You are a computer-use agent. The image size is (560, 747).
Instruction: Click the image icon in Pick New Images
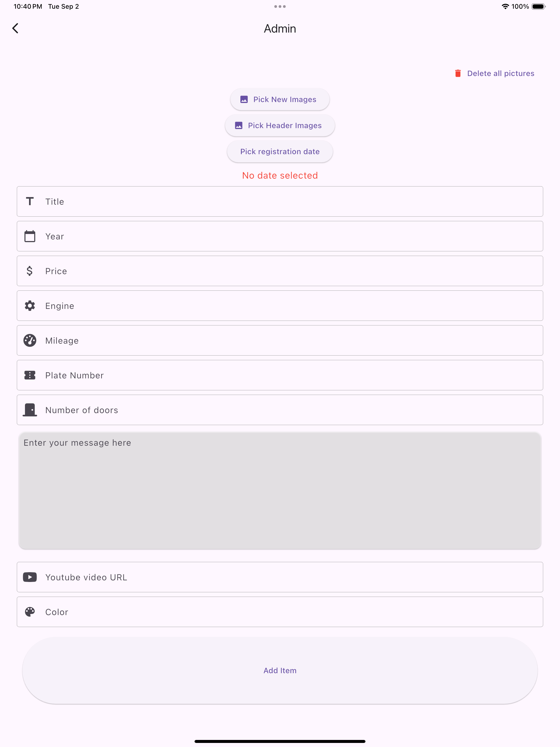(244, 99)
